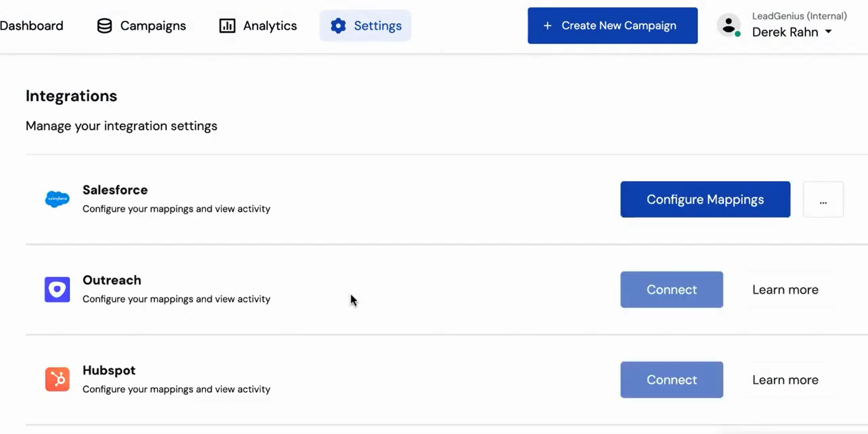
Task: Click Configure Mappings for Salesforce
Action: tap(705, 199)
